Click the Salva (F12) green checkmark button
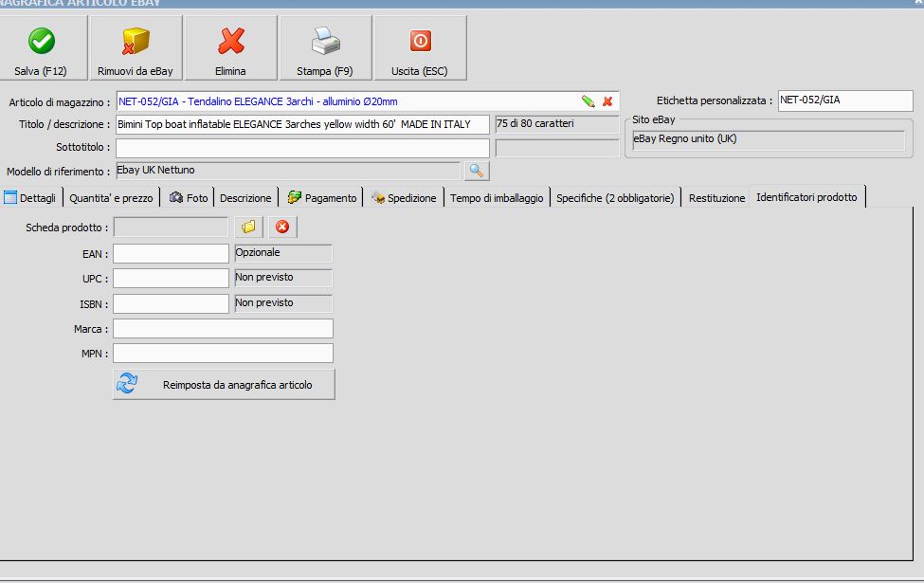The image size is (924, 583). coord(42,47)
